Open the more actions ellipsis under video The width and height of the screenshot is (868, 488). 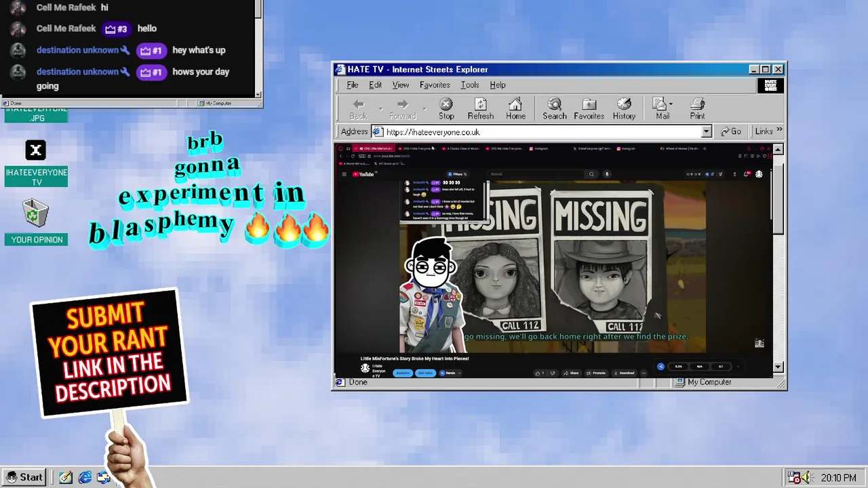tap(644, 373)
